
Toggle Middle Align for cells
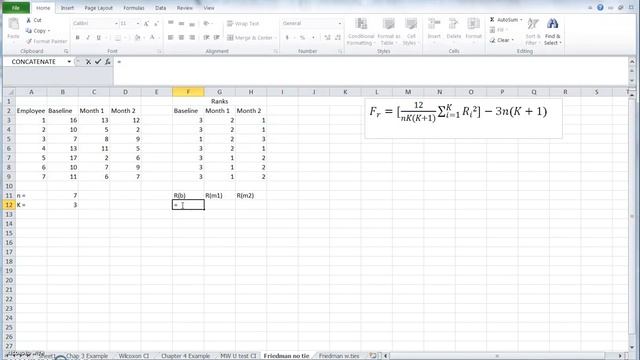click(181, 24)
